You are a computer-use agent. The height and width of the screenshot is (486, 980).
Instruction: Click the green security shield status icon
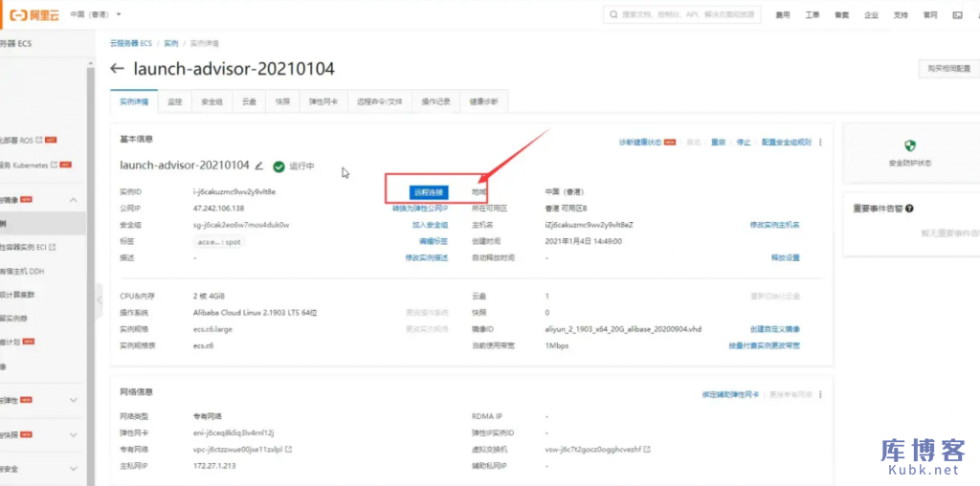(910, 146)
